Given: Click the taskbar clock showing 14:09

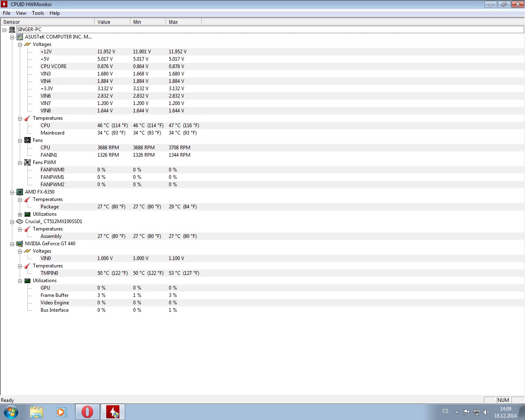Looking at the screenshot, I should click(505, 412).
